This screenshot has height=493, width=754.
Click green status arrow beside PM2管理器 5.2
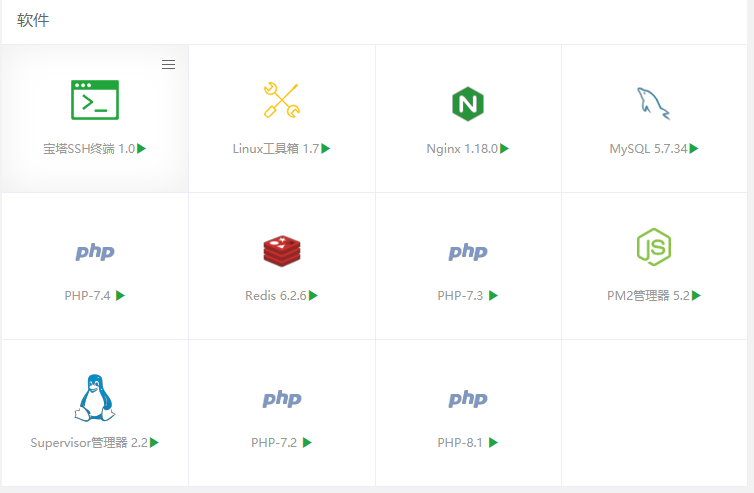click(696, 295)
